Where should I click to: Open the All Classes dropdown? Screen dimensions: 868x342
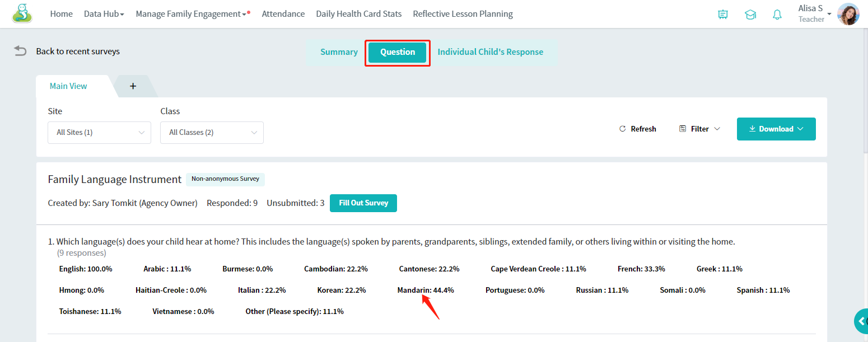point(212,133)
